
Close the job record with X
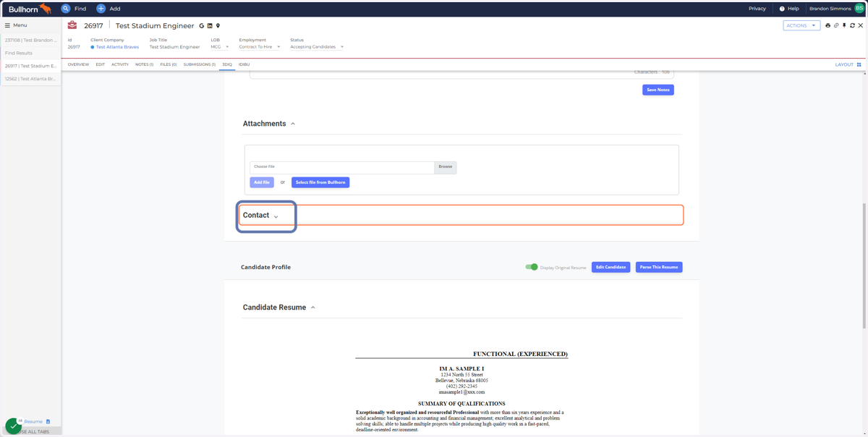coord(861,25)
